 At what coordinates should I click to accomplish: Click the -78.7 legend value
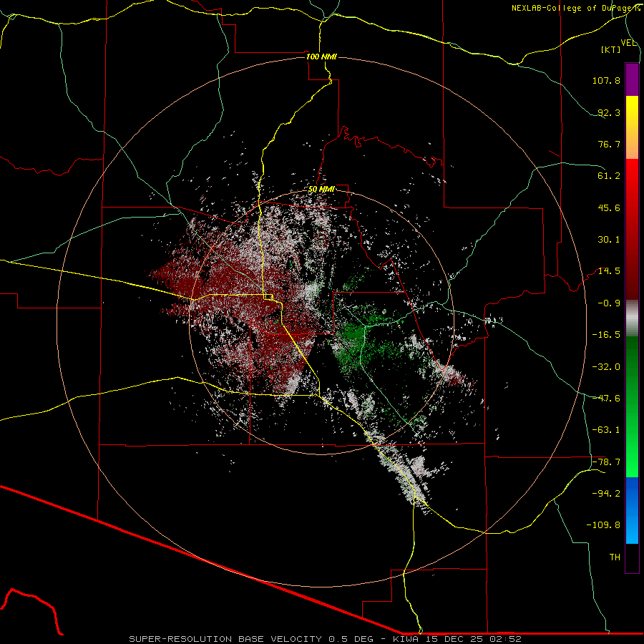606,462
